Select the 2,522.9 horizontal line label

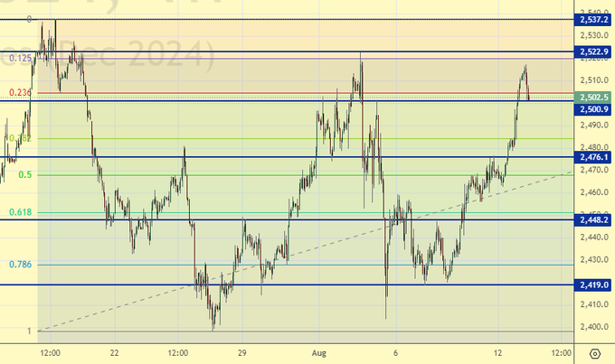[x=593, y=53]
